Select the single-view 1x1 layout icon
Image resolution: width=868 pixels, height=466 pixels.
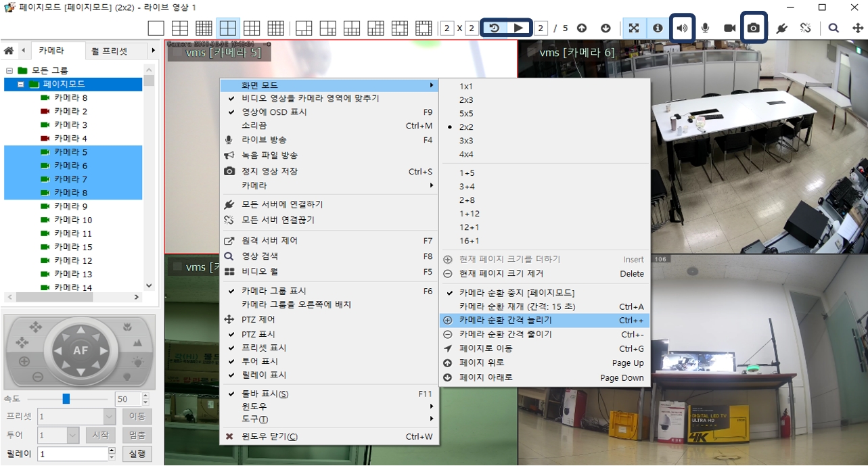pyautogui.click(x=156, y=28)
